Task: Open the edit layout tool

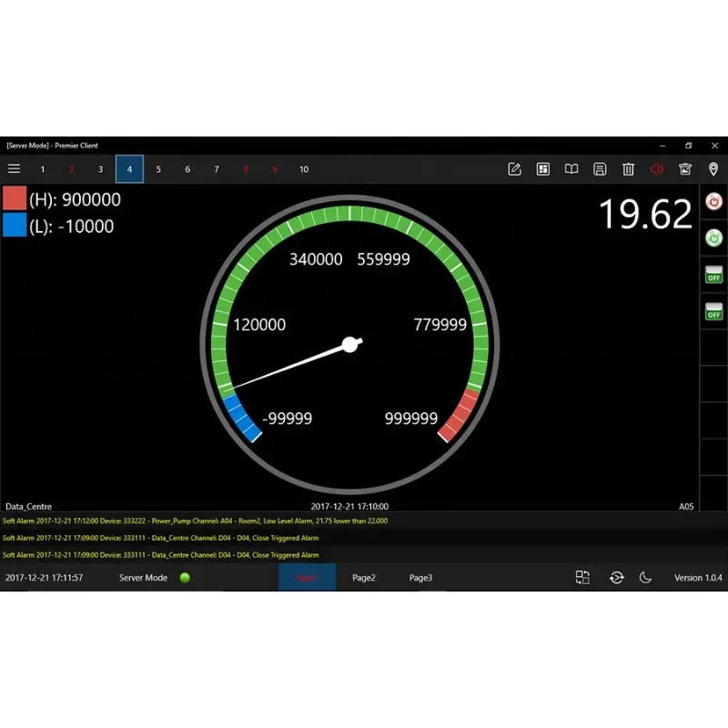Action: (514, 169)
